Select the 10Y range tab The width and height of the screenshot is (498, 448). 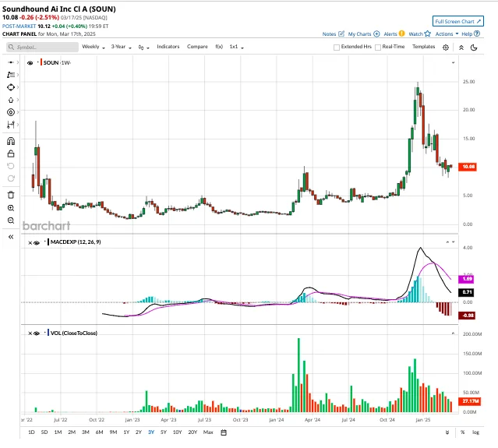(177, 432)
